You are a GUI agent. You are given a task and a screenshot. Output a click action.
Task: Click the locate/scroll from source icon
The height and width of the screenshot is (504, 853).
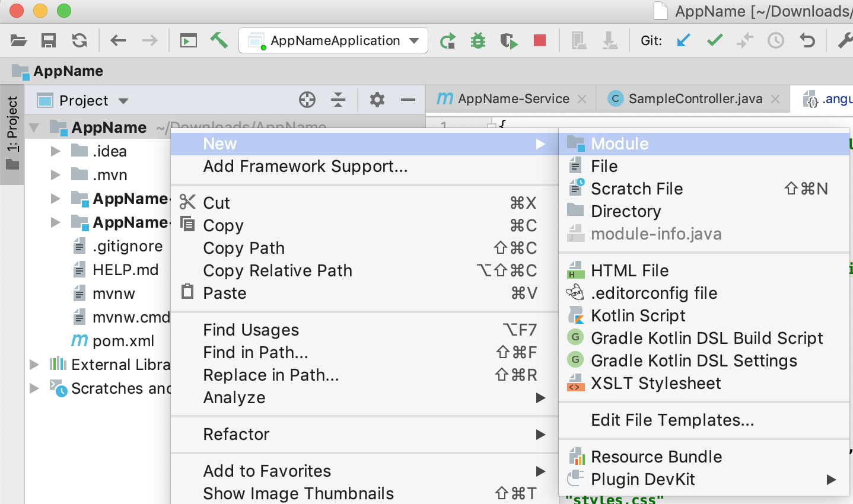click(x=307, y=100)
